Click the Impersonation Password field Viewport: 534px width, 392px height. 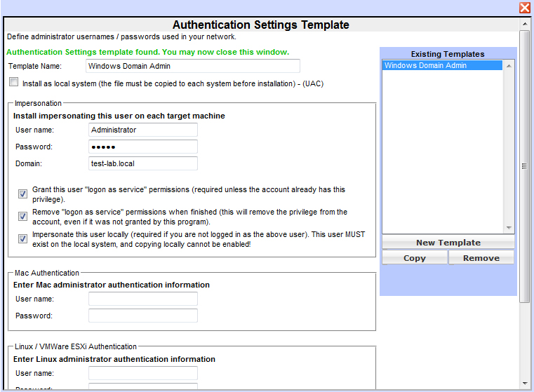coord(143,147)
